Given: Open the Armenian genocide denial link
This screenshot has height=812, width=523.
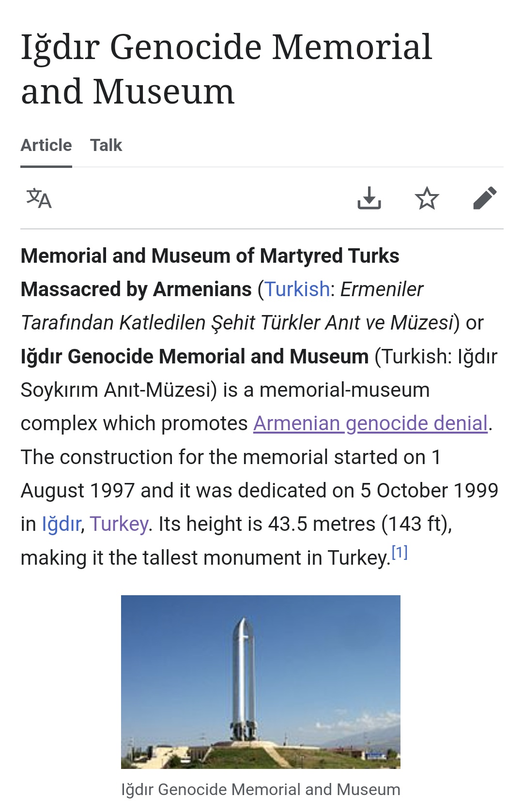Looking at the screenshot, I should point(370,423).
